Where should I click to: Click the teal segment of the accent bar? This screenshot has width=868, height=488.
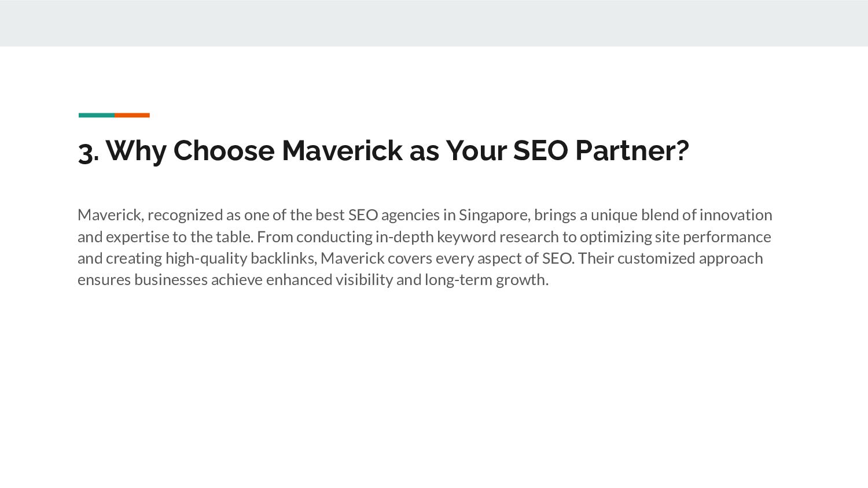(x=97, y=115)
